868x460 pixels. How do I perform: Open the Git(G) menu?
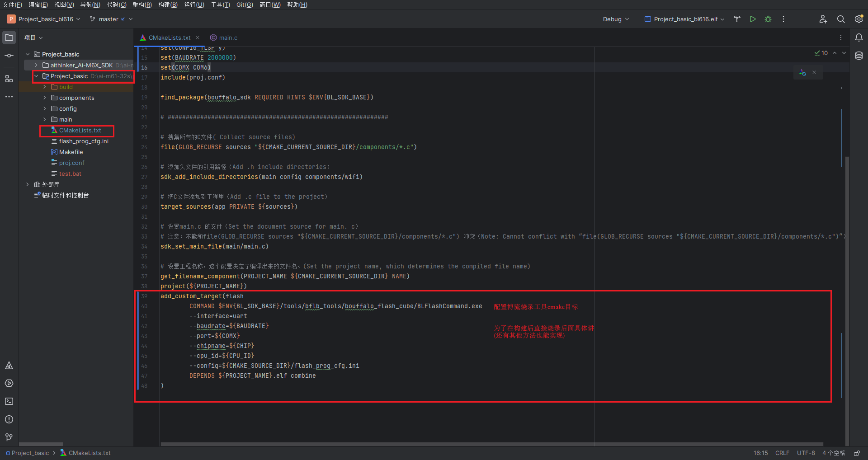(x=245, y=5)
